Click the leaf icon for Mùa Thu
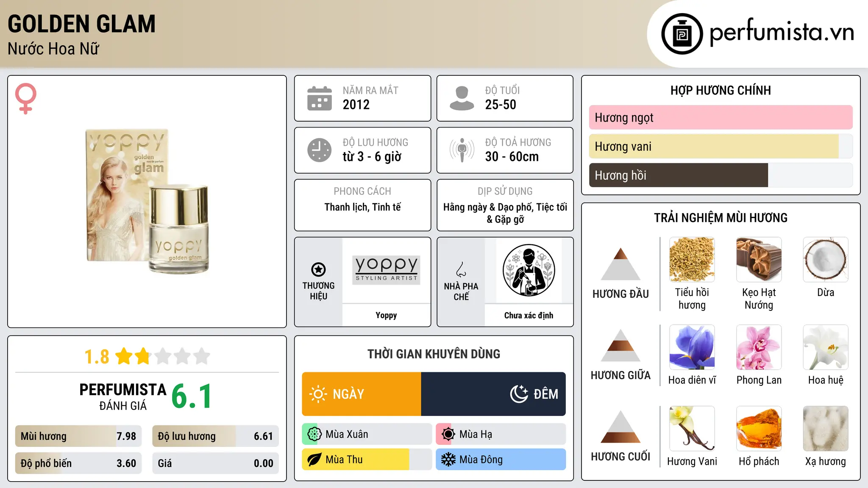 pyautogui.click(x=314, y=460)
